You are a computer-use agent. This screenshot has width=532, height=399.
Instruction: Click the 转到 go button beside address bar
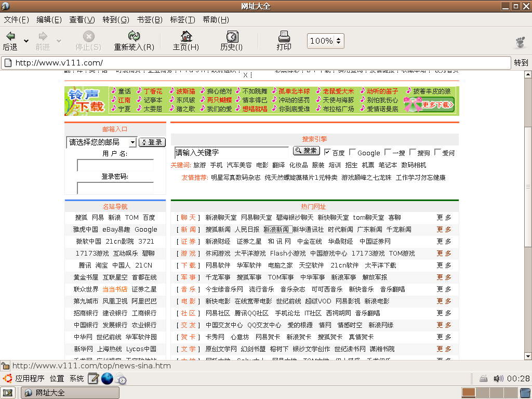(x=521, y=63)
